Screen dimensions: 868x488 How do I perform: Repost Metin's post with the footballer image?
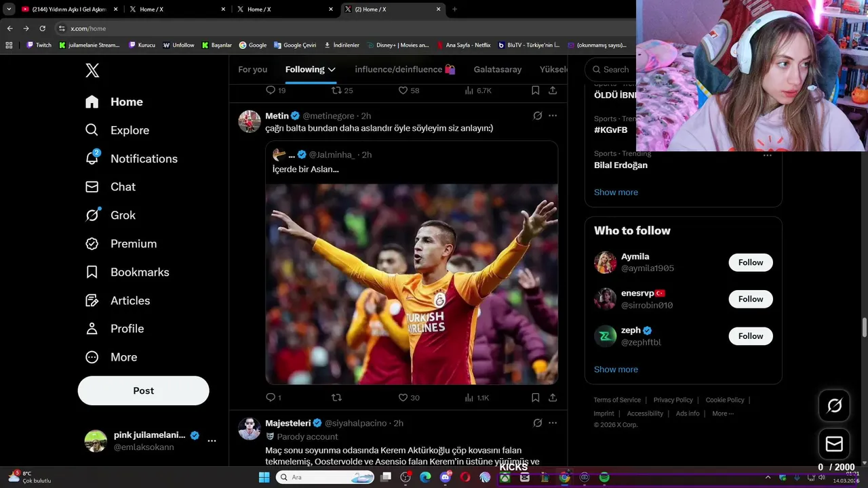coord(336,398)
